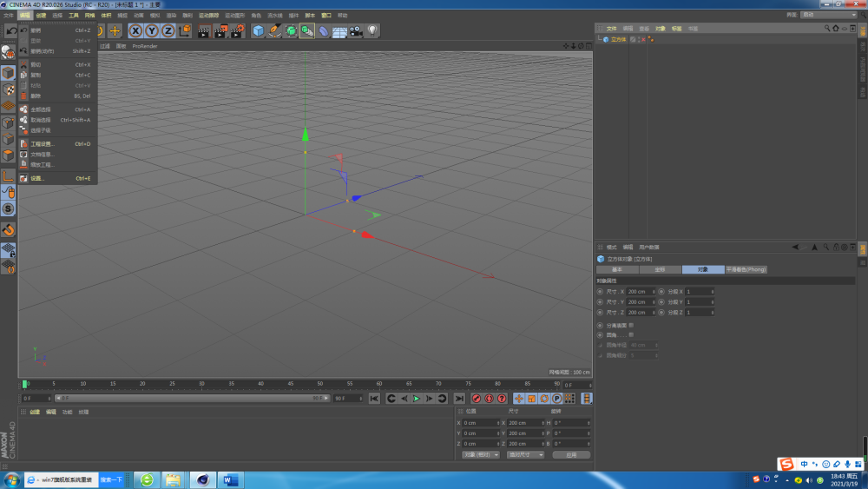Click the timeline ruler at frame 45
This screenshot has height=489, width=868.
click(x=290, y=383)
